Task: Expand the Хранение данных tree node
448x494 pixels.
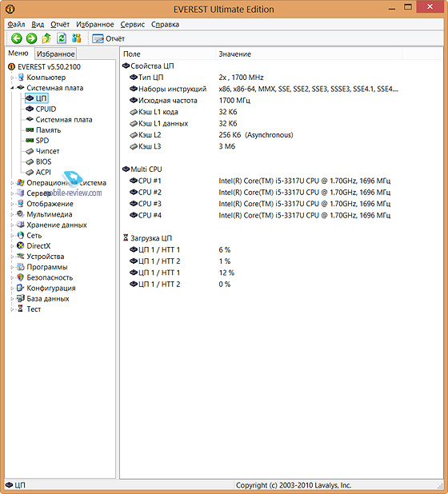Action: tap(12, 225)
